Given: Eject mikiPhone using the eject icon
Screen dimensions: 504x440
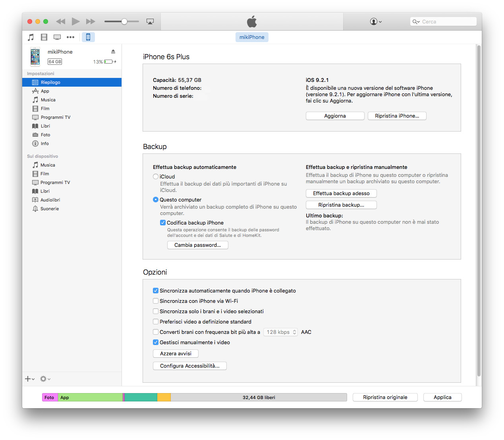Looking at the screenshot, I should click(113, 52).
